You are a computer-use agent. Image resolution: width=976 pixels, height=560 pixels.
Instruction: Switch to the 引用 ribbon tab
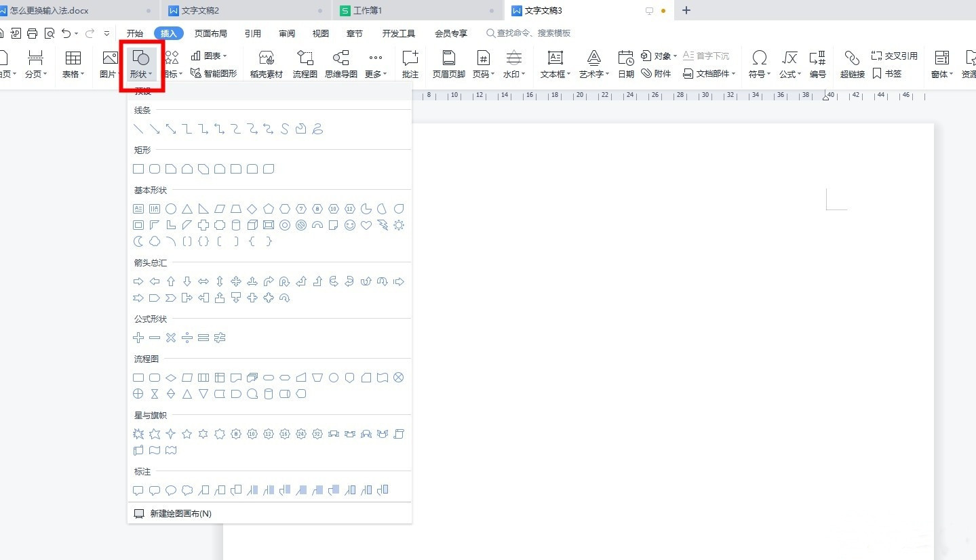point(253,33)
